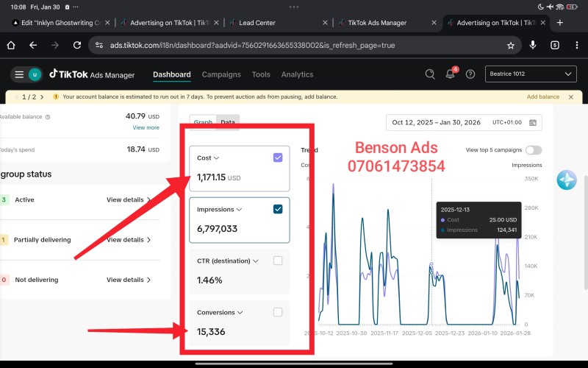This screenshot has height=368, width=588.
Task: Close the TikTok Ads Manager tab
Action: (x=434, y=23)
